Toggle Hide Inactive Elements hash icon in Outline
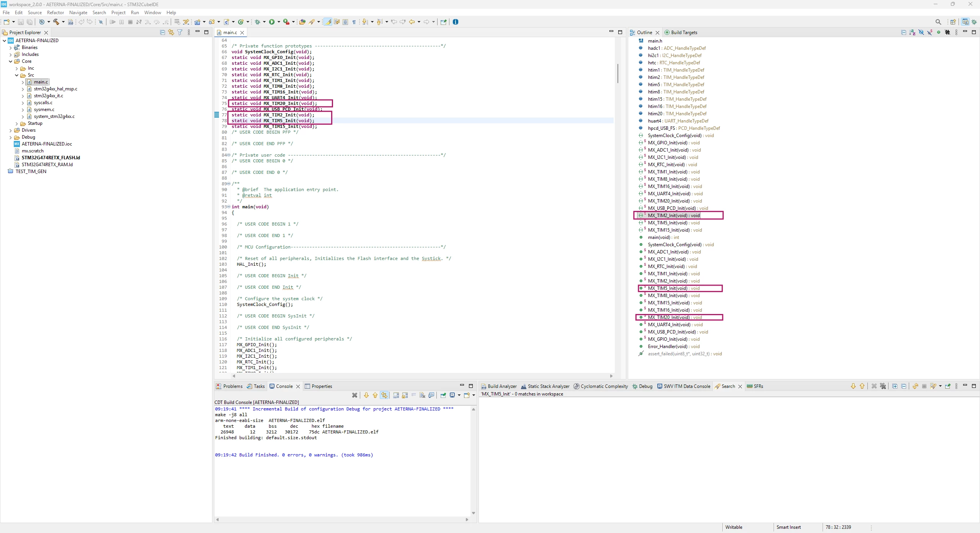Image resolution: width=980 pixels, height=533 pixels. point(947,33)
